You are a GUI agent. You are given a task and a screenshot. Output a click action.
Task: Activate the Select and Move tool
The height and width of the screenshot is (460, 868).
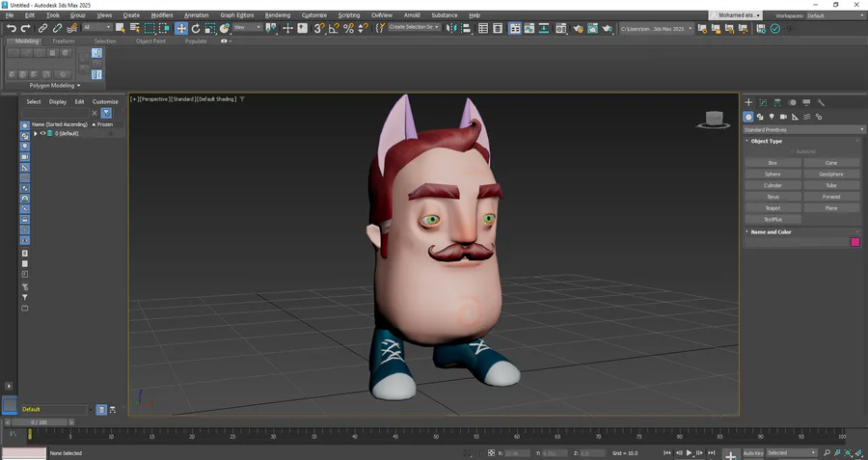tap(181, 28)
